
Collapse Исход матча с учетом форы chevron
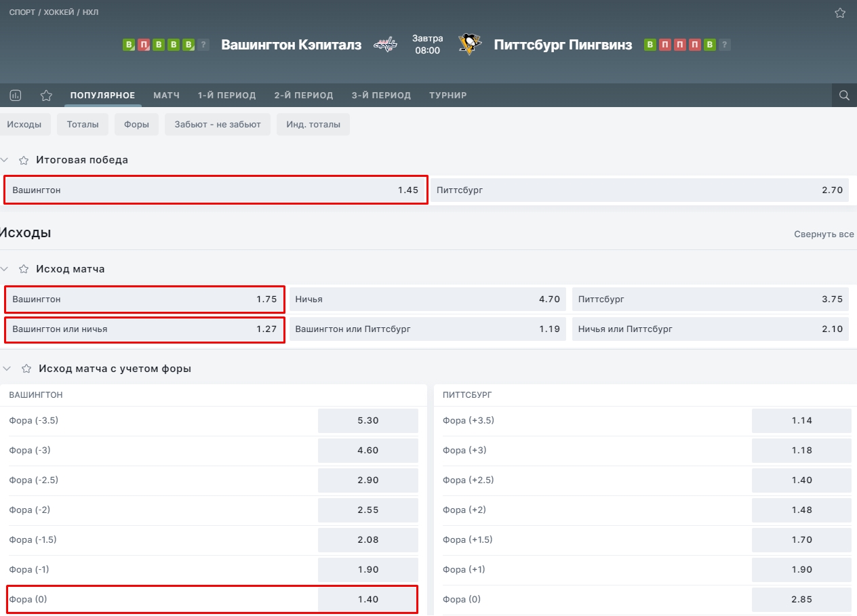click(x=7, y=369)
